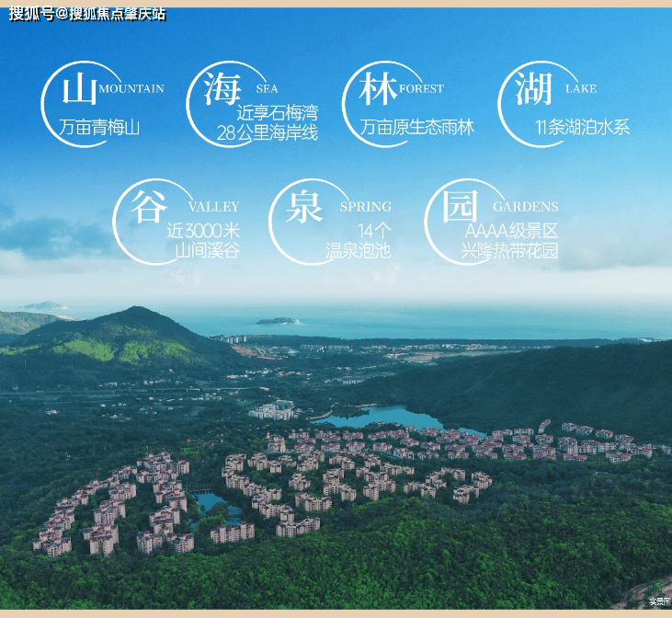Click the small island in the sea

[278, 321]
